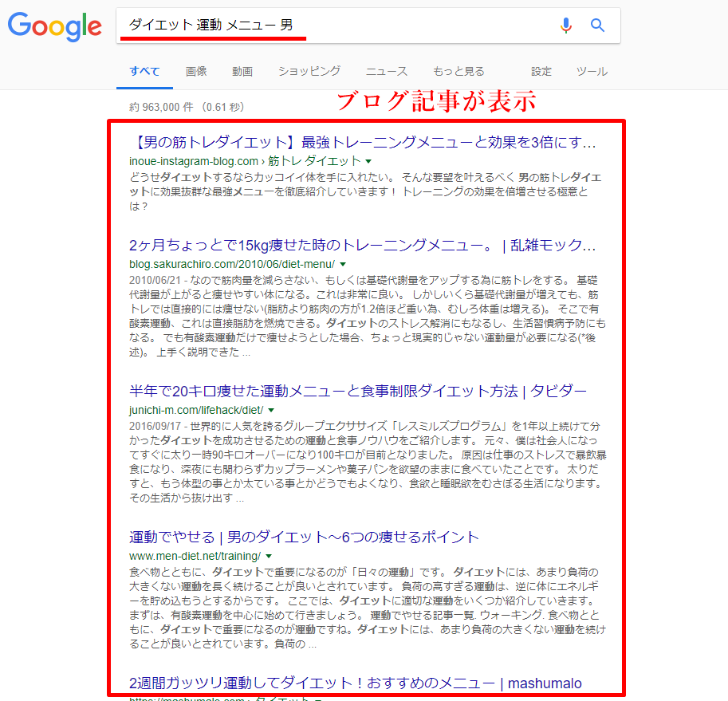Screen dimensions: 728x701
Task: Open dropdown arrow beside www.men-diet.net URL
Action: [x=269, y=556]
